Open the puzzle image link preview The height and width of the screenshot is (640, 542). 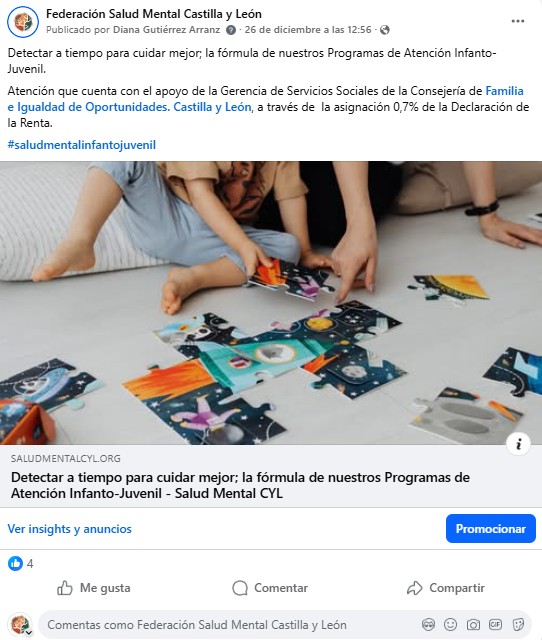271,303
